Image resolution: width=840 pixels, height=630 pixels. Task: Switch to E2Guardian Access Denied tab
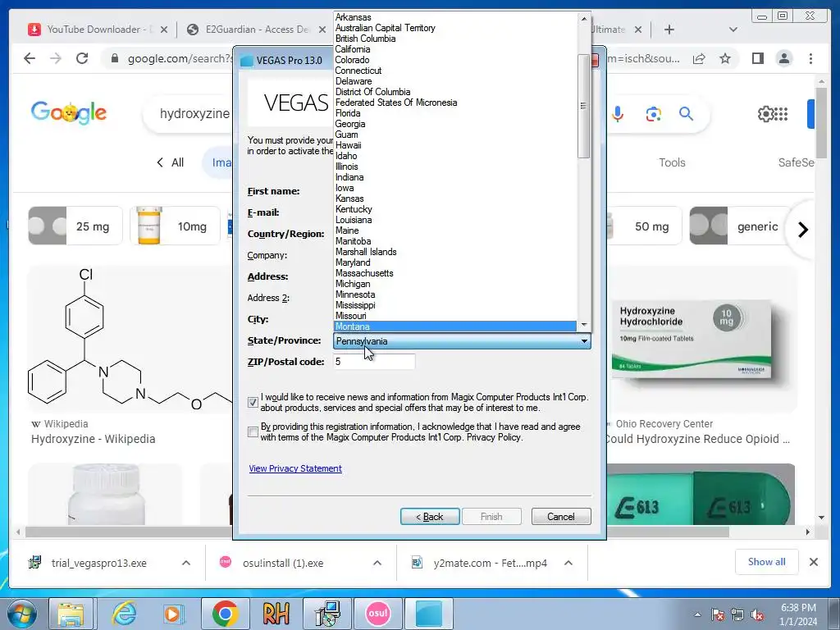(x=256, y=30)
